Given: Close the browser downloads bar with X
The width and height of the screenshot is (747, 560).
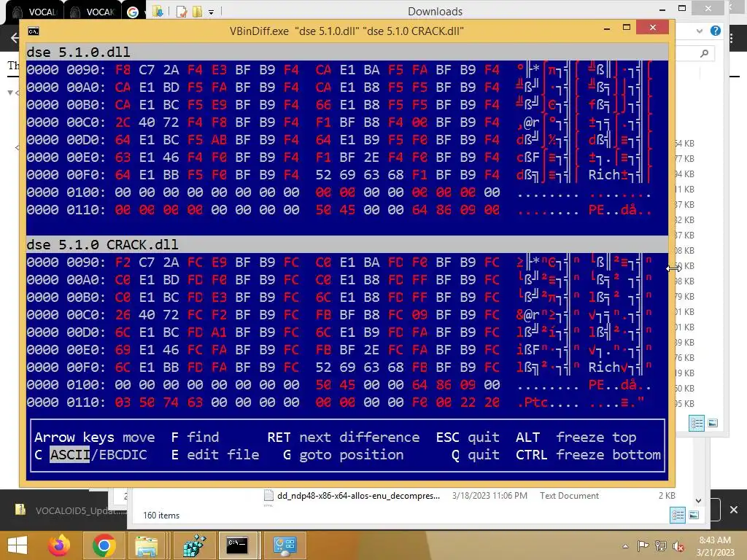Looking at the screenshot, I should (734, 510).
